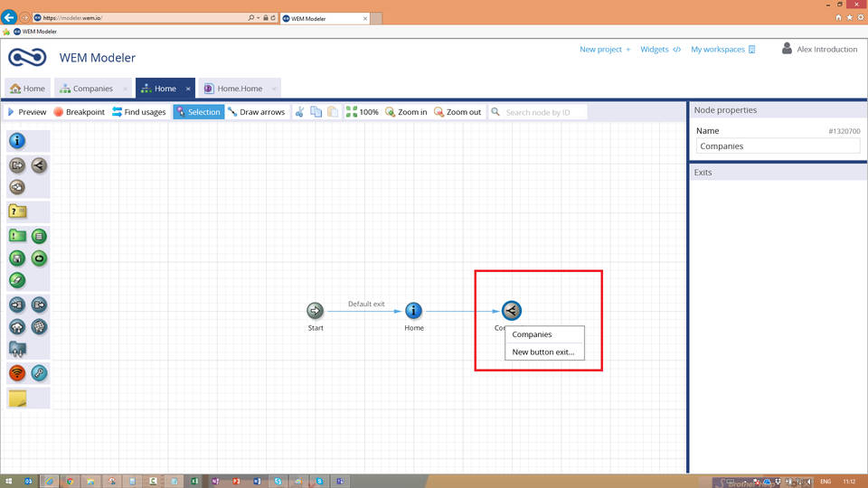
Task: Pick the blue export-data node
Action: tap(39, 305)
